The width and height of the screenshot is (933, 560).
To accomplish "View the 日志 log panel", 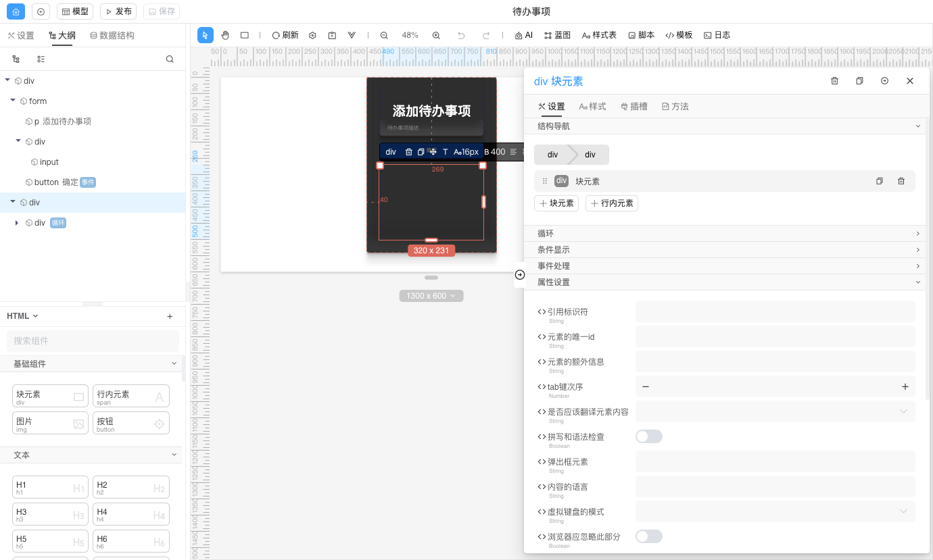I will [x=716, y=34].
